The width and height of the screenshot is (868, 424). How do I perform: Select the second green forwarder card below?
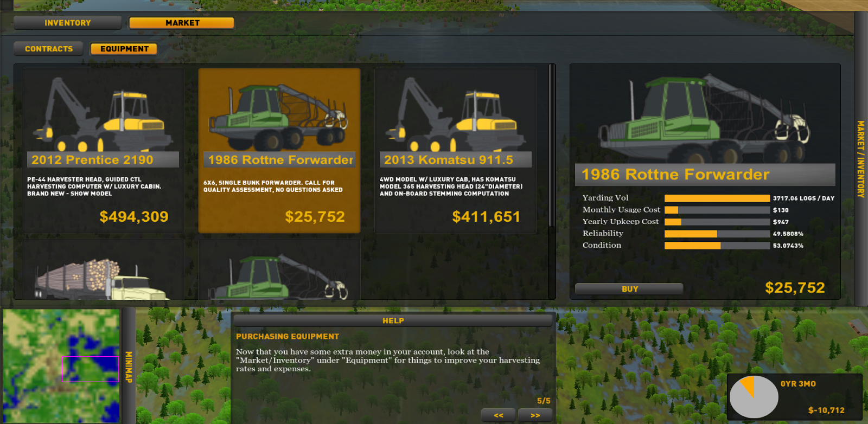point(279,269)
